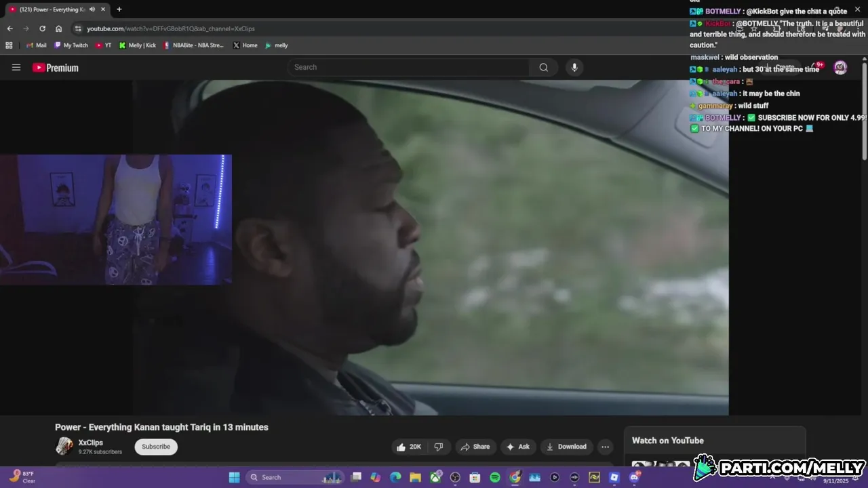Open the XxClips channel name link
Screen dimensions: 868x488
(x=91, y=443)
